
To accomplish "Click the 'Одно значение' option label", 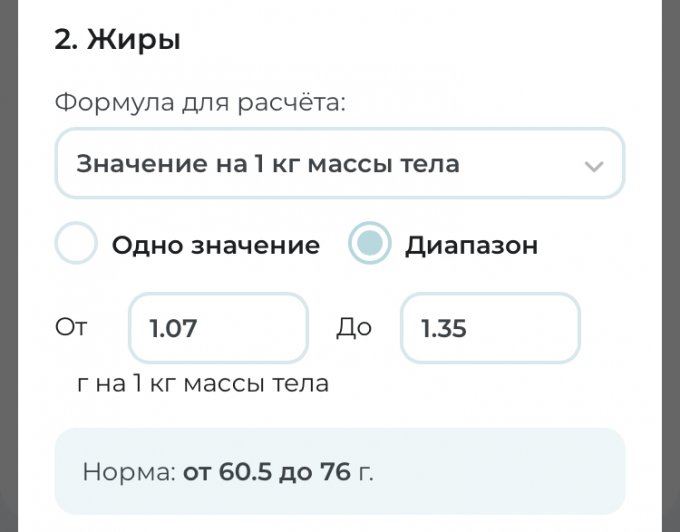I will point(215,245).
